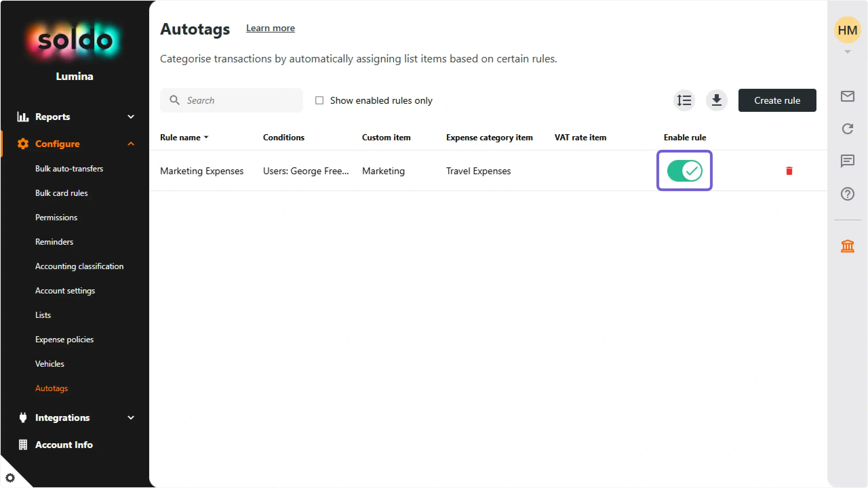Check Show enabled rules only

pos(319,100)
